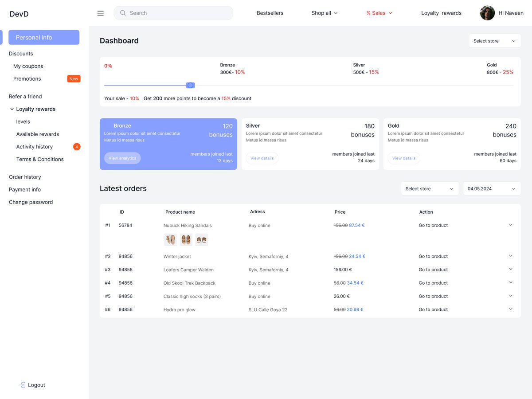Image resolution: width=532 pixels, height=399 pixels.
Task: Click the DevD logo
Action: pos(19,14)
